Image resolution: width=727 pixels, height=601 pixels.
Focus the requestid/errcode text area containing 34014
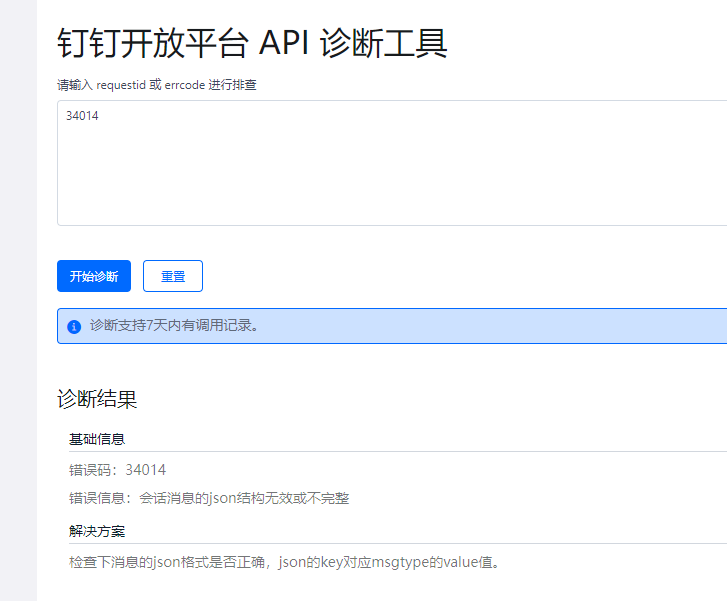pyautogui.click(x=392, y=163)
